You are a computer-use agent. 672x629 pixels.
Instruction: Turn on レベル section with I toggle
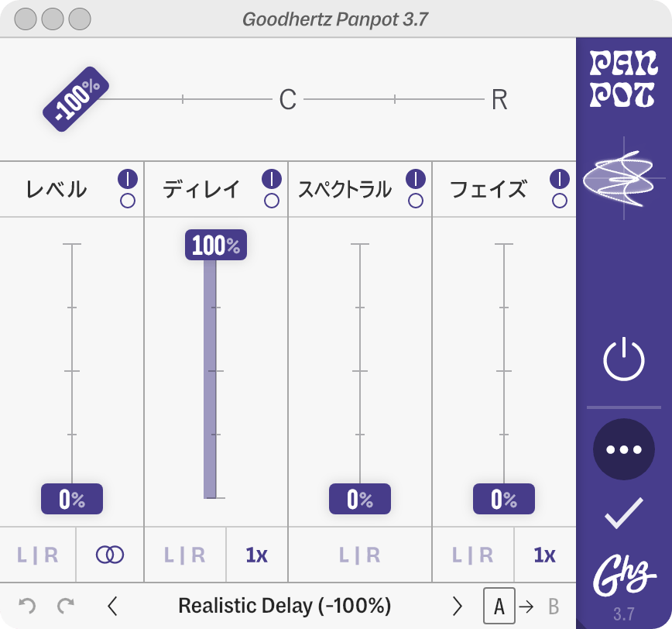(x=128, y=179)
